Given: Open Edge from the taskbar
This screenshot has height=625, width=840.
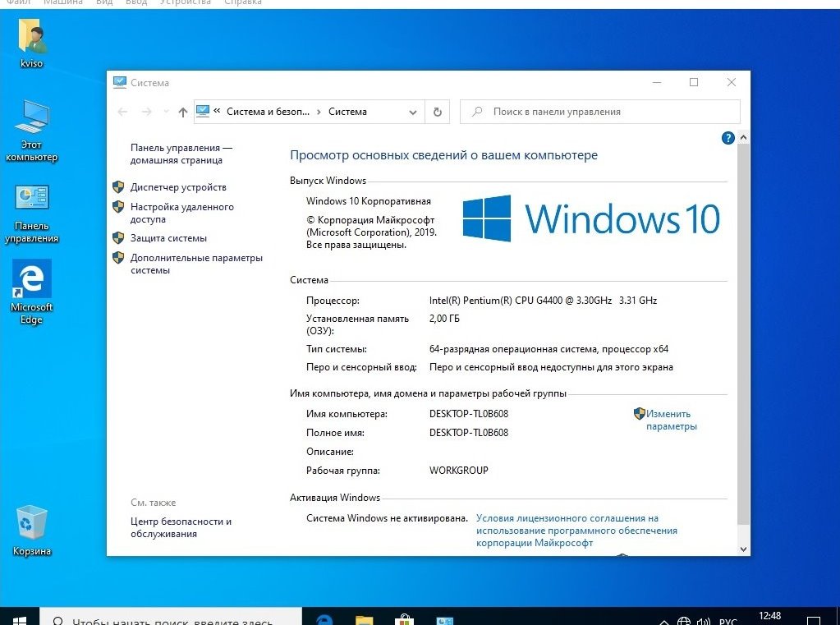Looking at the screenshot, I should coord(324,619).
